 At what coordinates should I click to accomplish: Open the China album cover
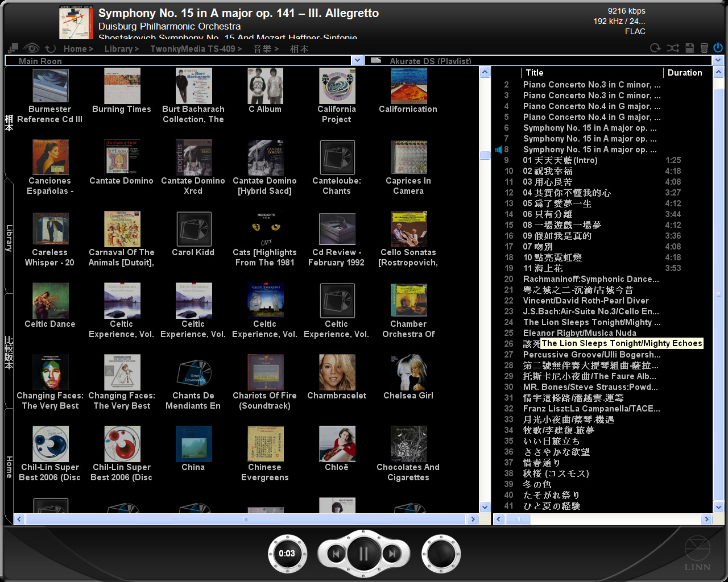click(x=193, y=444)
